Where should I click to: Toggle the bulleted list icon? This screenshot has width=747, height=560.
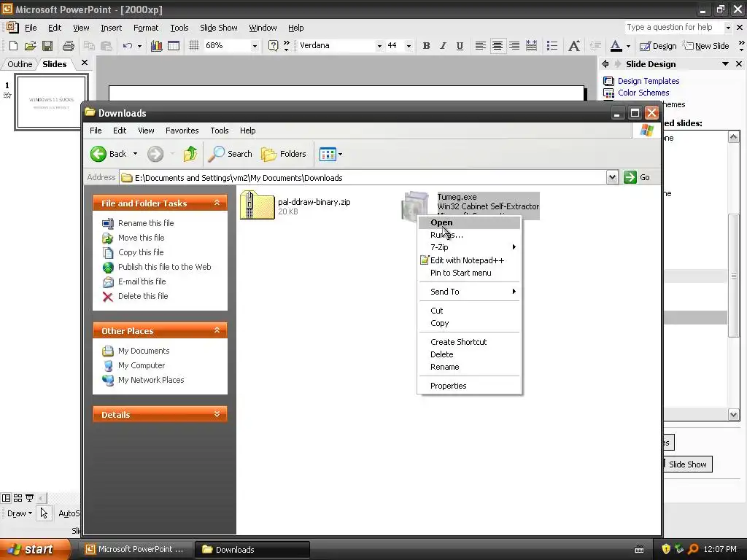coord(551,46)
